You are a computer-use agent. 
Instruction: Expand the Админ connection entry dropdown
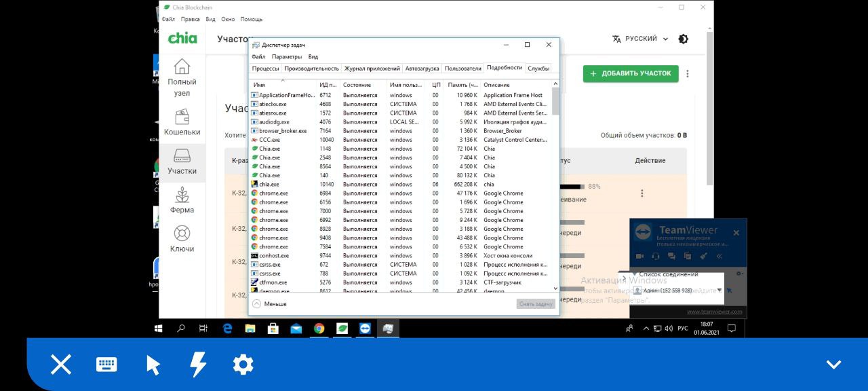coord(719,291)
